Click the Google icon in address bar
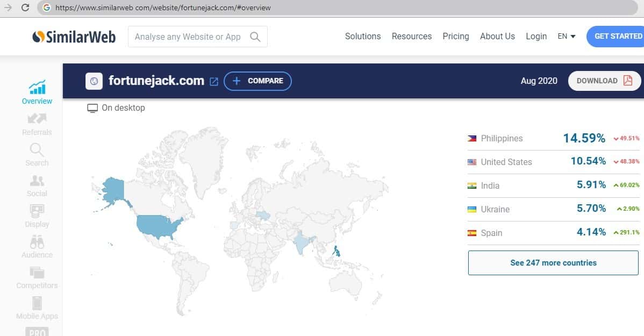This screenshot has height=336, width=644. (46, 8)
